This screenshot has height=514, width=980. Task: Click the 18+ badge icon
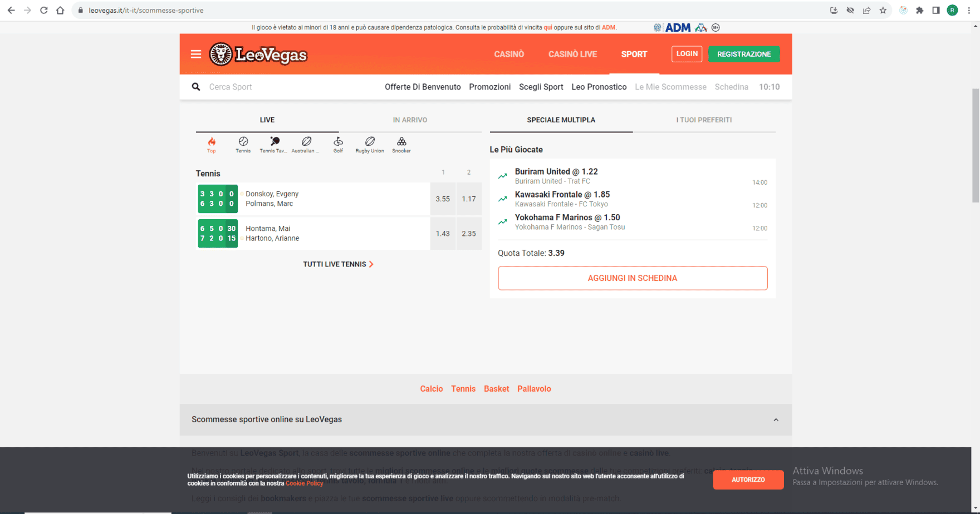[716, 27]
